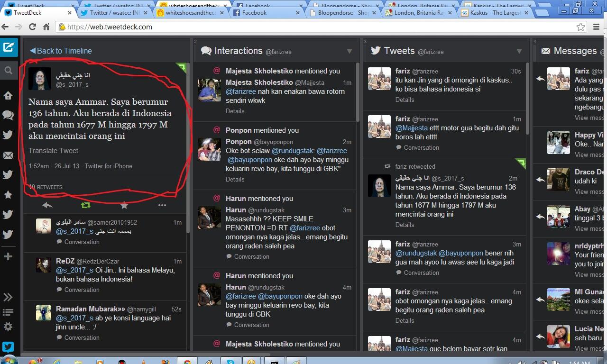Jump to Messages column via sidebar envelope icon
This screenshot has width=607, height=364.
tap(8, 155)
